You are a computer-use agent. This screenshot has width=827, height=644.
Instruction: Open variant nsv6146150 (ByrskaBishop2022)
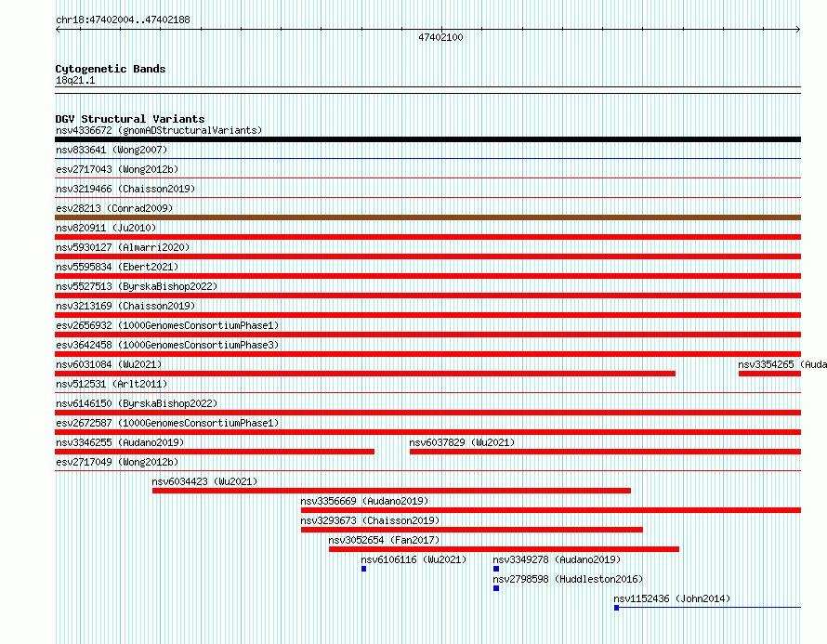point(137,403)
